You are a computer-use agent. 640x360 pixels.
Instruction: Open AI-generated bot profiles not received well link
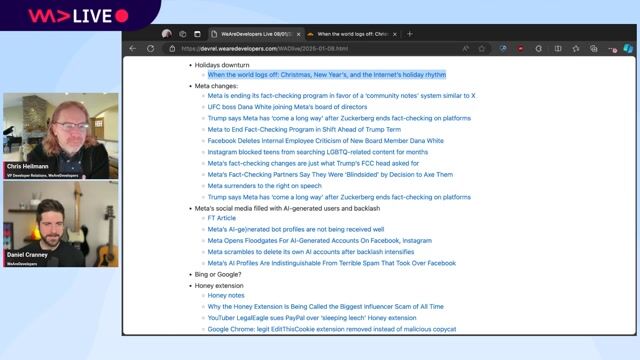(x=296, y=229)
